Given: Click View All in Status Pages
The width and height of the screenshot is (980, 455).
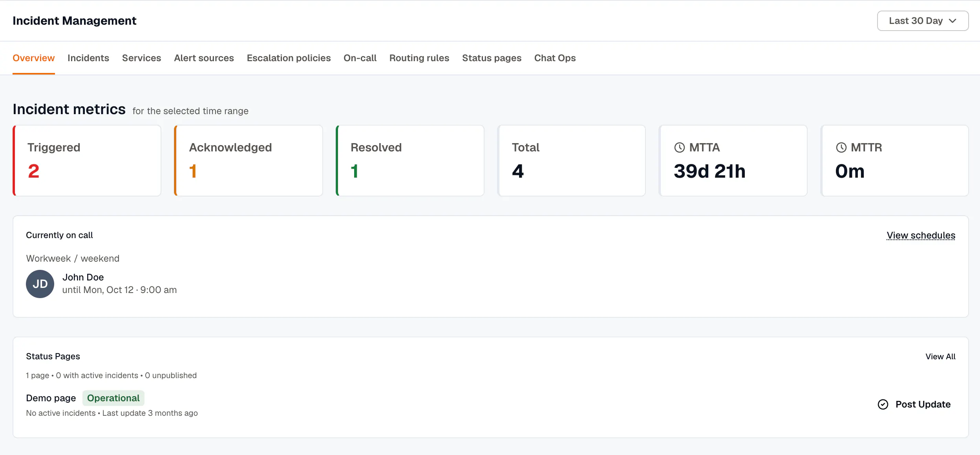Looking at the screenshot, I should point(940,357).
